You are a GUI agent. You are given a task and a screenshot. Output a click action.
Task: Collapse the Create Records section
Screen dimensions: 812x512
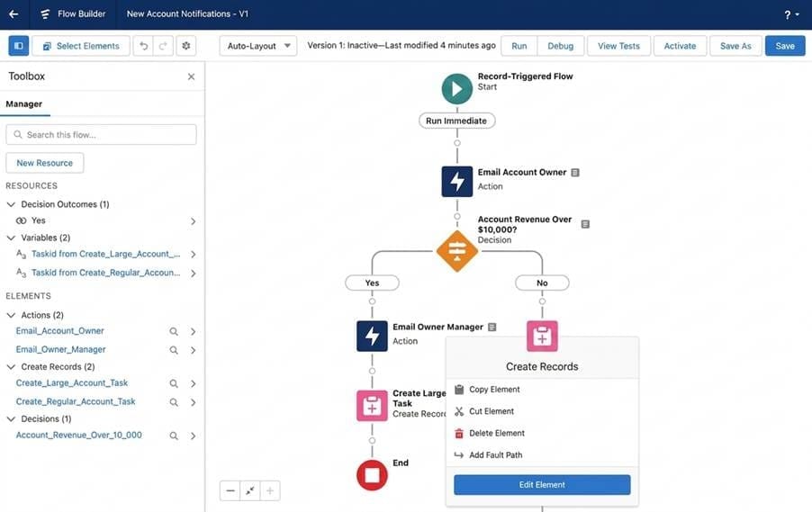[x=11, y=367]
